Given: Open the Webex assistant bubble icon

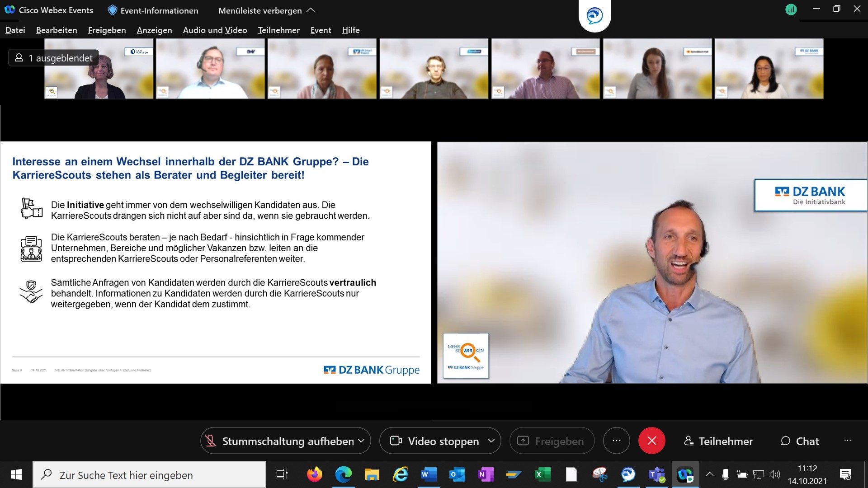Looking at the screenshot, I should point(594,16).
